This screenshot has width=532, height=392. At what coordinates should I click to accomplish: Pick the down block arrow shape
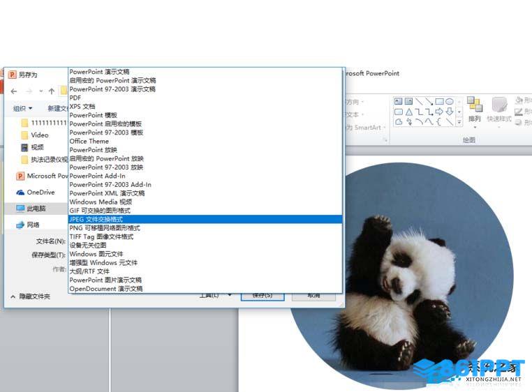tap(450, 112)
